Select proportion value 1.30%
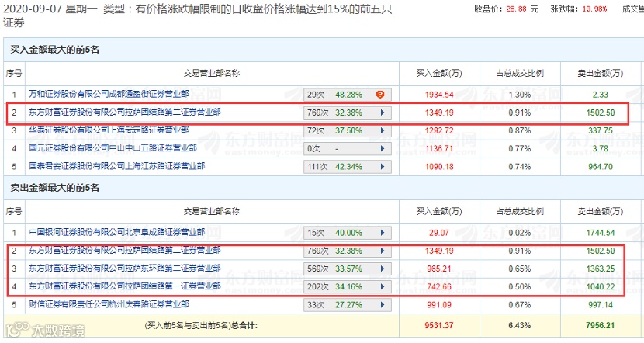Screen dimensions: 644x343 pos(520,95)
